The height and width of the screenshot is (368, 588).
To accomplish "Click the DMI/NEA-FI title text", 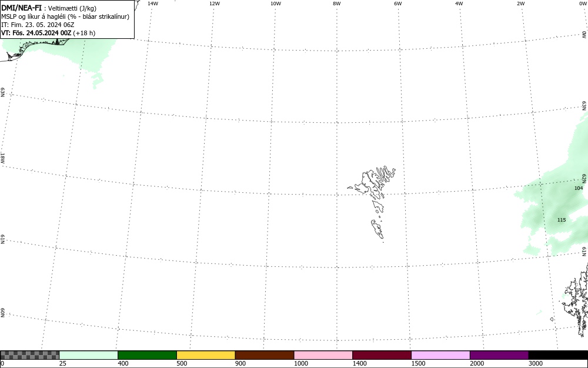I will pos(21,8).
